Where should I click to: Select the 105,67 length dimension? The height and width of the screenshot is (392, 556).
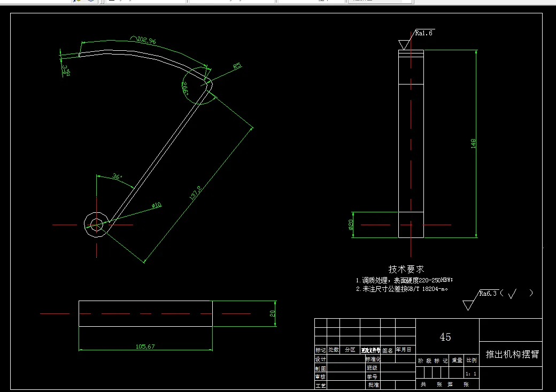[x=145, y=347]
